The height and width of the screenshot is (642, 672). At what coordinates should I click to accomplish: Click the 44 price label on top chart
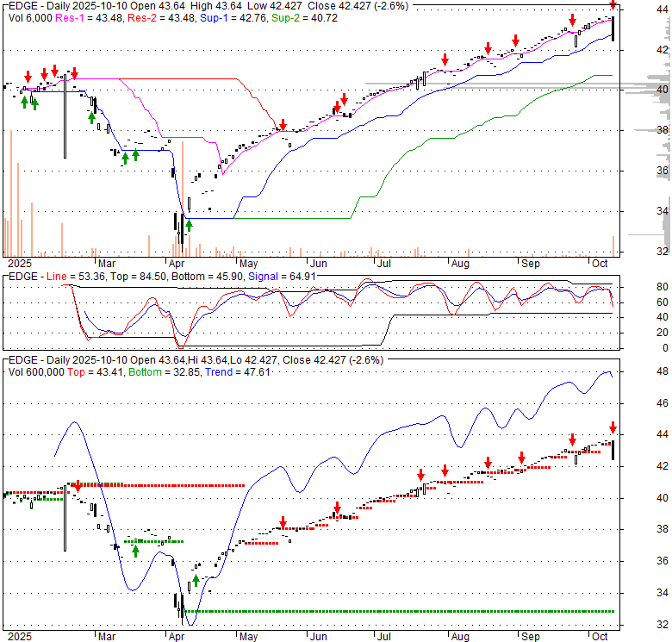coord(663,9)
